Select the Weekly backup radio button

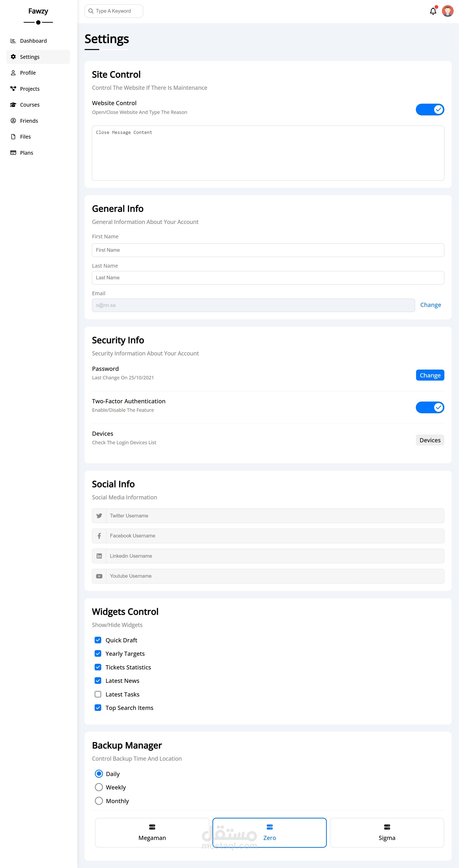pyautogui.click(x=99, y=787)
